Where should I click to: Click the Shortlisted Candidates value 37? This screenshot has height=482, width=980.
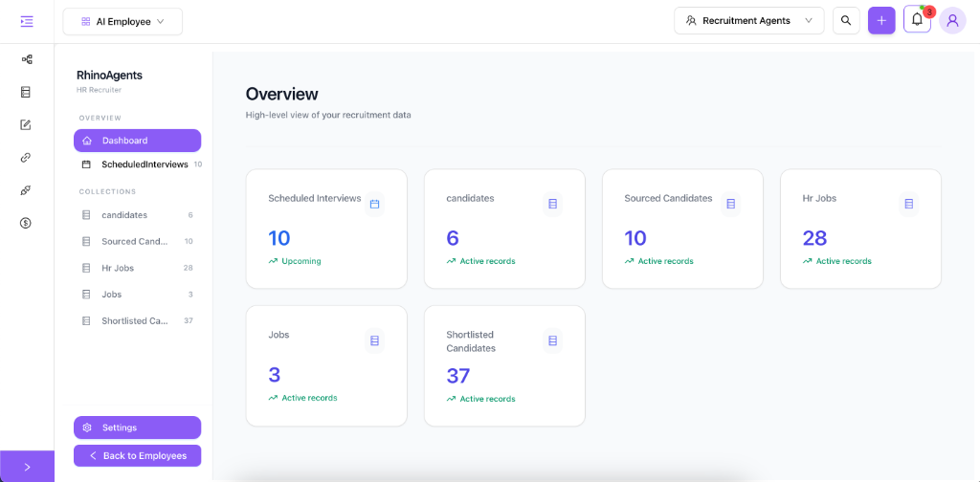coord(458,376)
